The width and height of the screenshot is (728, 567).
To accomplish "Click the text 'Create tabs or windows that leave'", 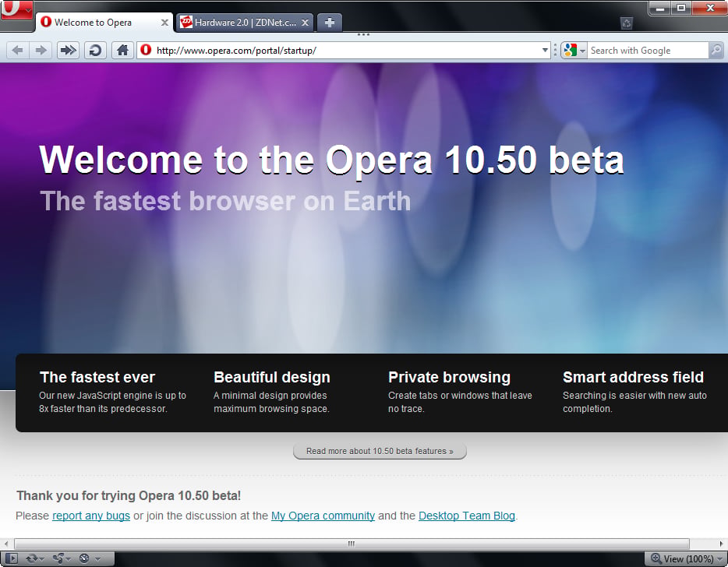I will pyautogui.click(x=460, y=396).
